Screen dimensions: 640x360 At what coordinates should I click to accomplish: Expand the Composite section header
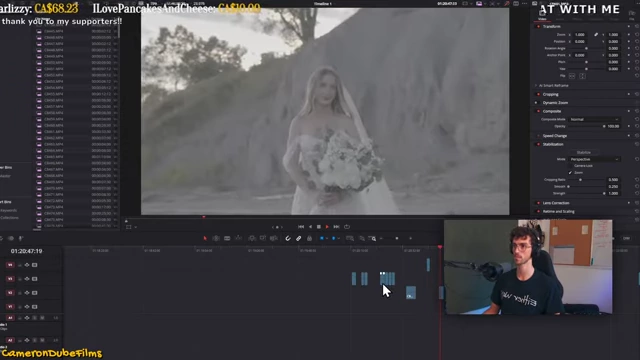tap(552, 111)
